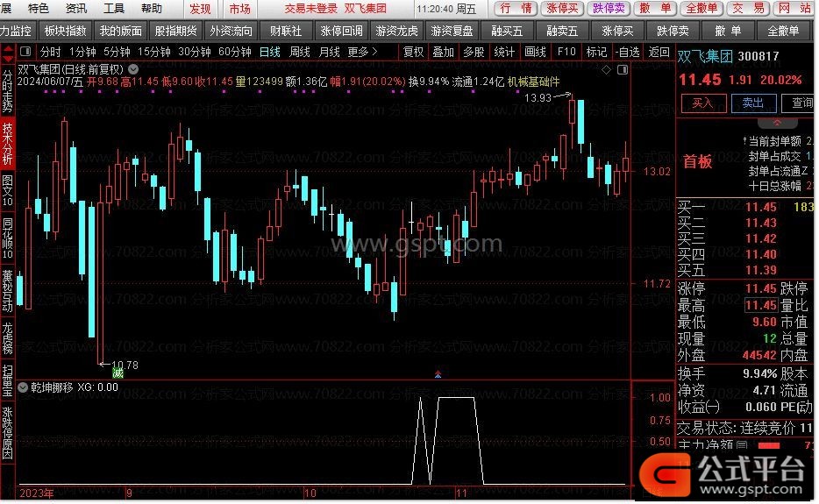
Task: Click the 市场 top tab
Action: (x=239, y=9)
